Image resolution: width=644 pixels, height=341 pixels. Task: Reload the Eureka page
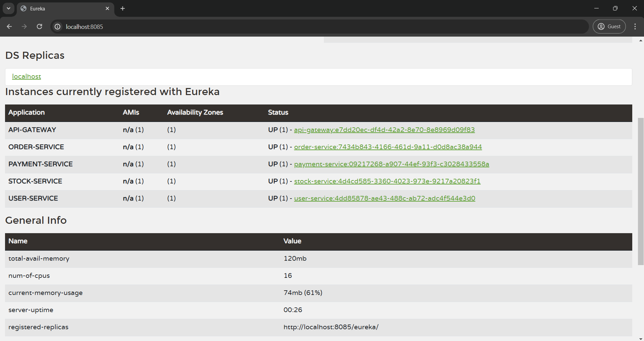tap(39, 27)
